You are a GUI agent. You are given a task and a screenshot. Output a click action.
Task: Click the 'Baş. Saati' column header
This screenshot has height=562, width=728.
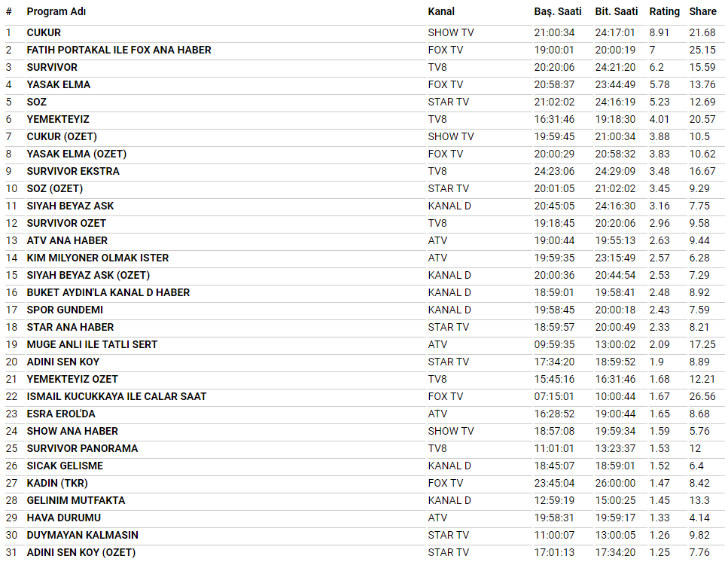click(x=559, y=11)
